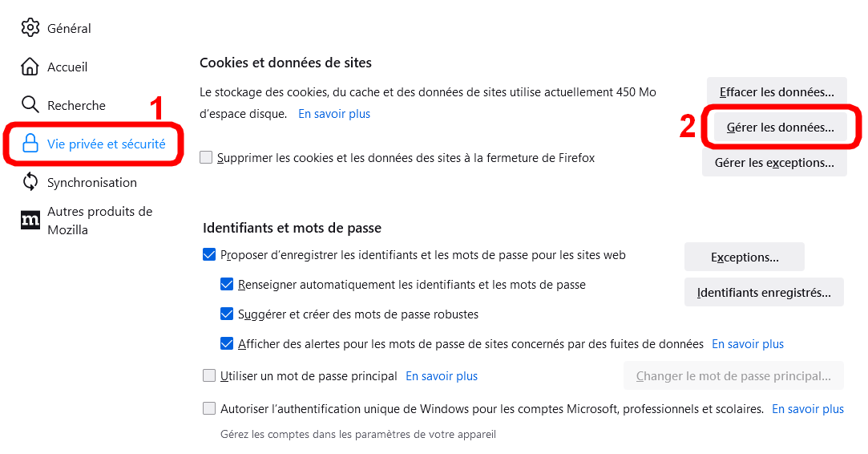This screenshot has width=868, height=454.
Task: Enable deleting cookies when Firefox closes
Action: coord(206,158)
